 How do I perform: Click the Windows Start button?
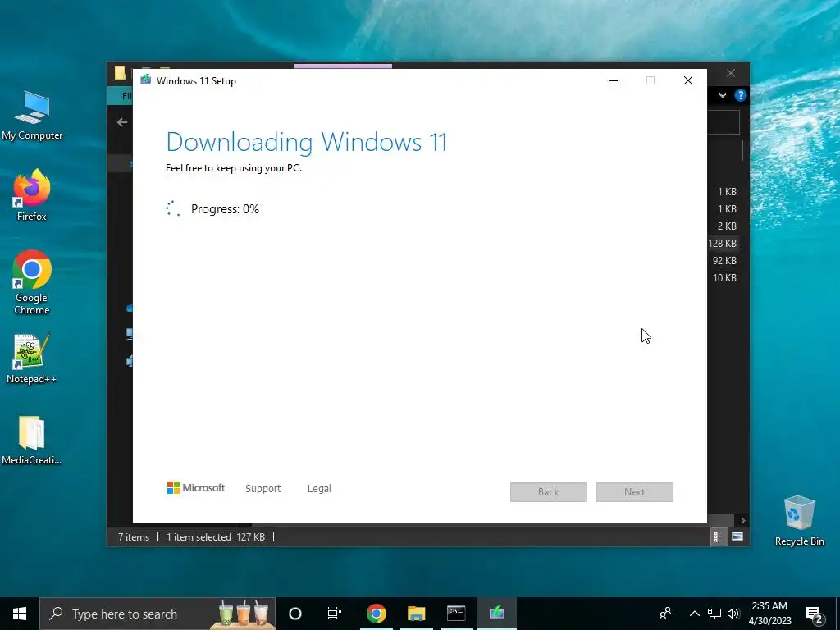20,614
